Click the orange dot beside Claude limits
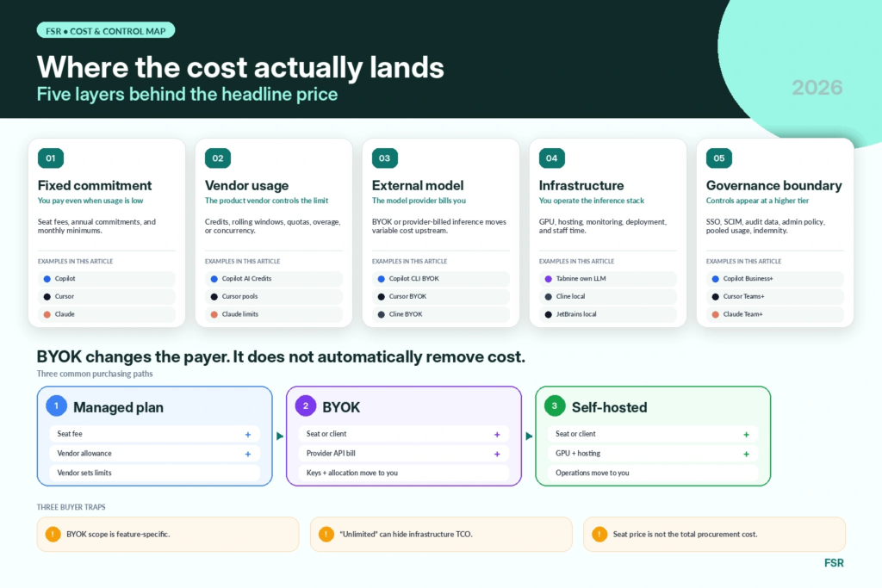 pyautogui.click(x=214, y=315)
